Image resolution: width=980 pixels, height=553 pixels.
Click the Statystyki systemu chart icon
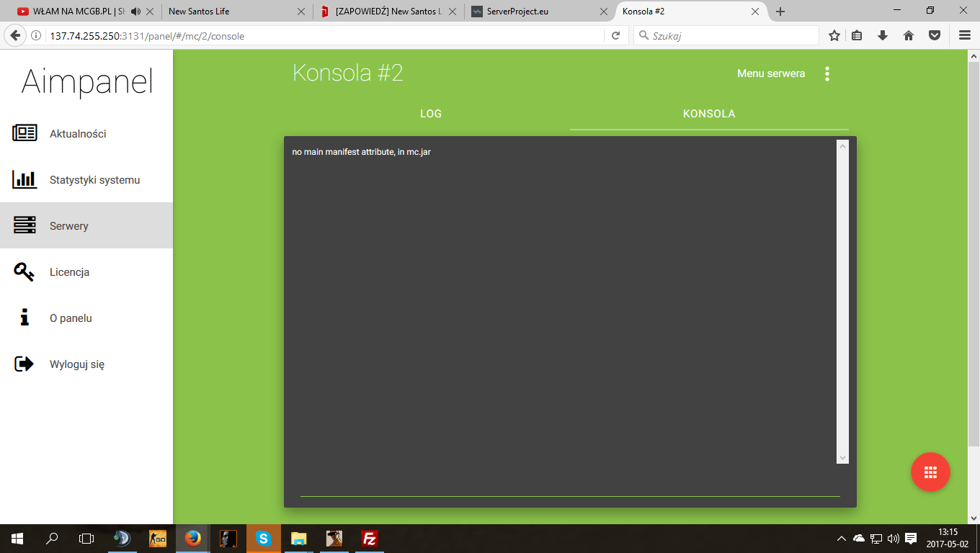(24, 179)
